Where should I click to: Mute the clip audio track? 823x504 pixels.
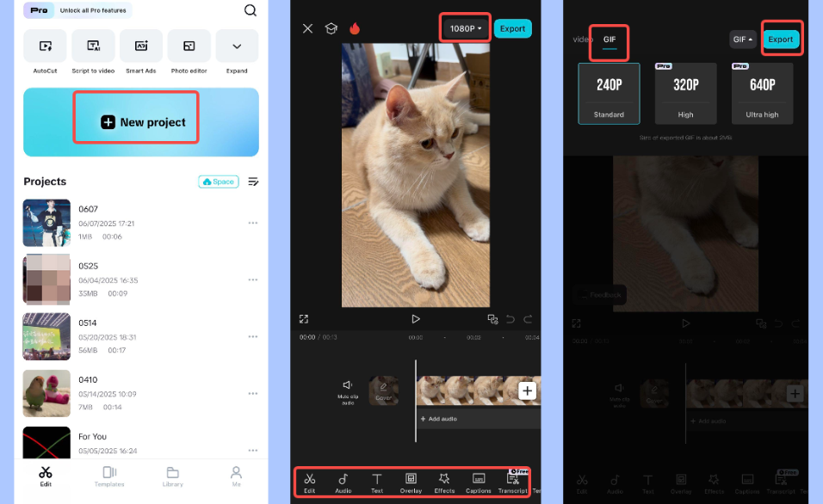click(350, 389)
